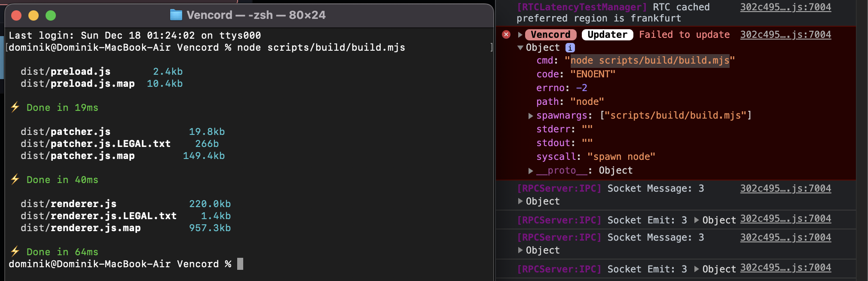Click dist/renderer.js.LEGAL.txt in Terminal output
868x281 pixels.
(98, 216)
